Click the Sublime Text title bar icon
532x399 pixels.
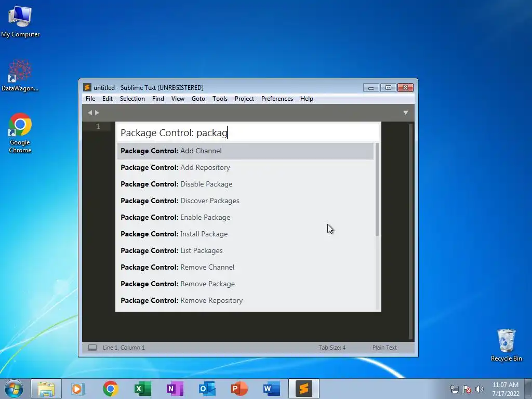pos(87,87)
